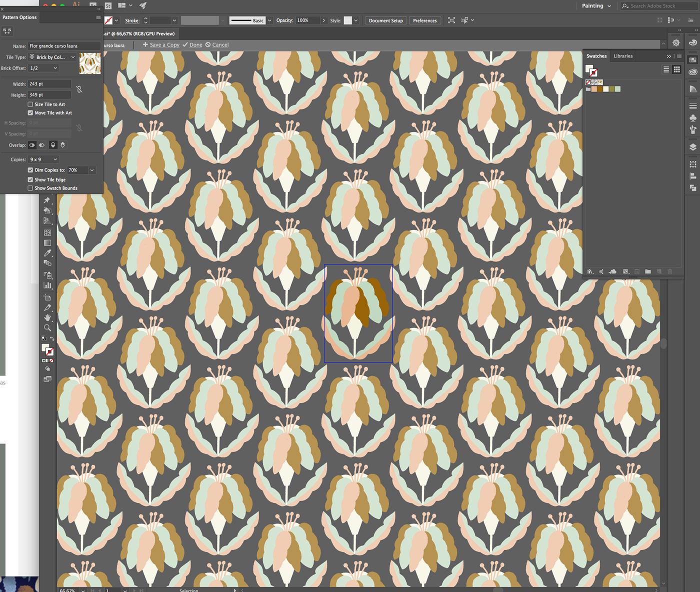Uncheck Move Tile with Art

tap(30, 113)
